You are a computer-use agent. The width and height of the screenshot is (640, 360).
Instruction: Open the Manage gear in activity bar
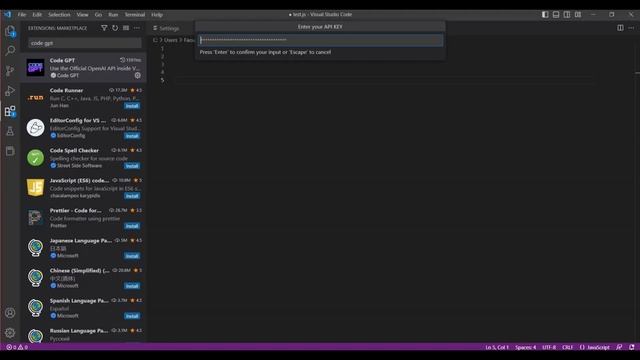pos(10,333)
